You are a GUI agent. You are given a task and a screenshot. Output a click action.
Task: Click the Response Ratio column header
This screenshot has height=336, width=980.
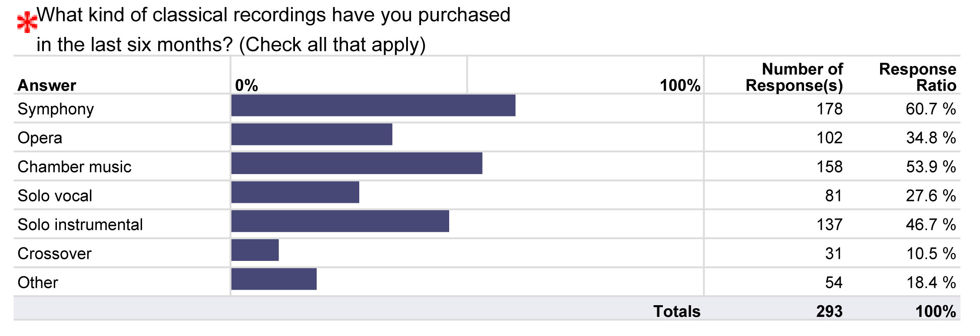(917, 77)
